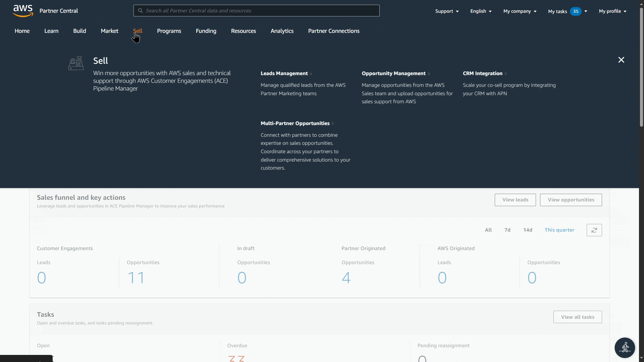Open the English language dropdown
This screenshot has width=644, height=362.
coord(481,11)
